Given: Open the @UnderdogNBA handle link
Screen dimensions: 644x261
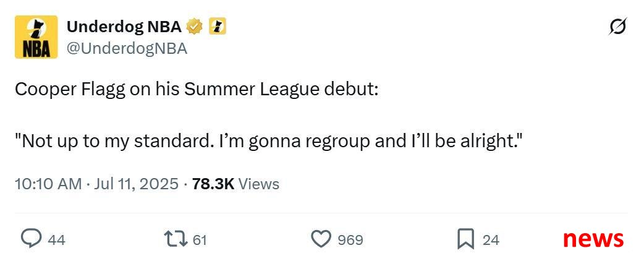Looking at the screenshot, I should click(x=127, y=49).
